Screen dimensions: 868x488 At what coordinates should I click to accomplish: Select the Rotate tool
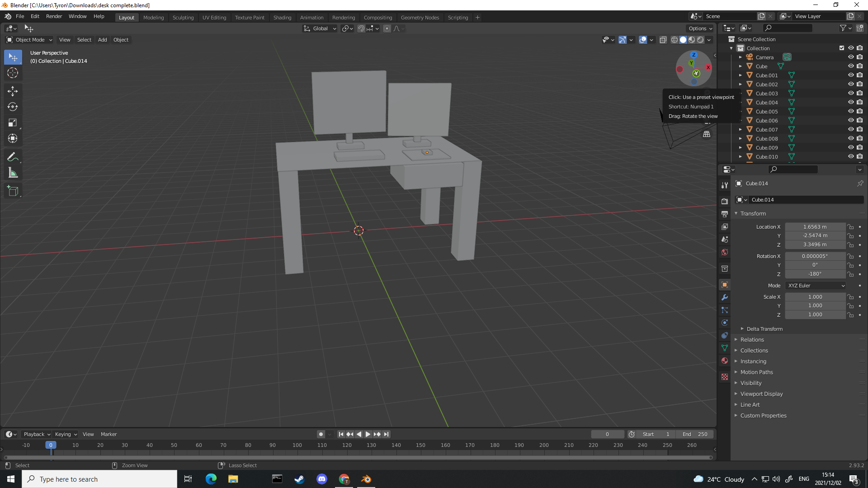13,107
